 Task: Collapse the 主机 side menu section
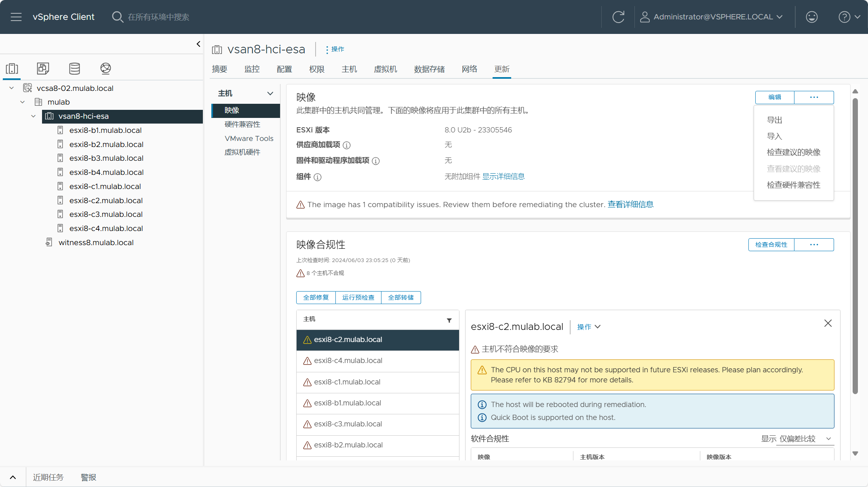coord(270,93)
